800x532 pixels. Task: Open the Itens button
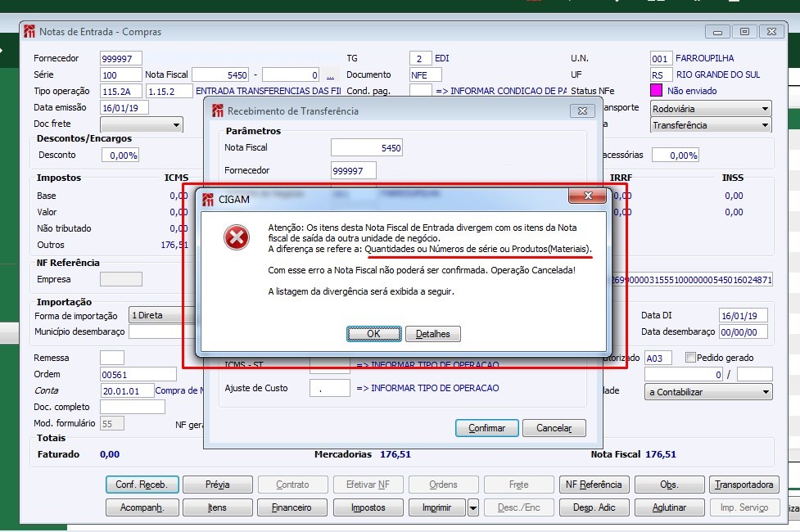pos(217,507)
